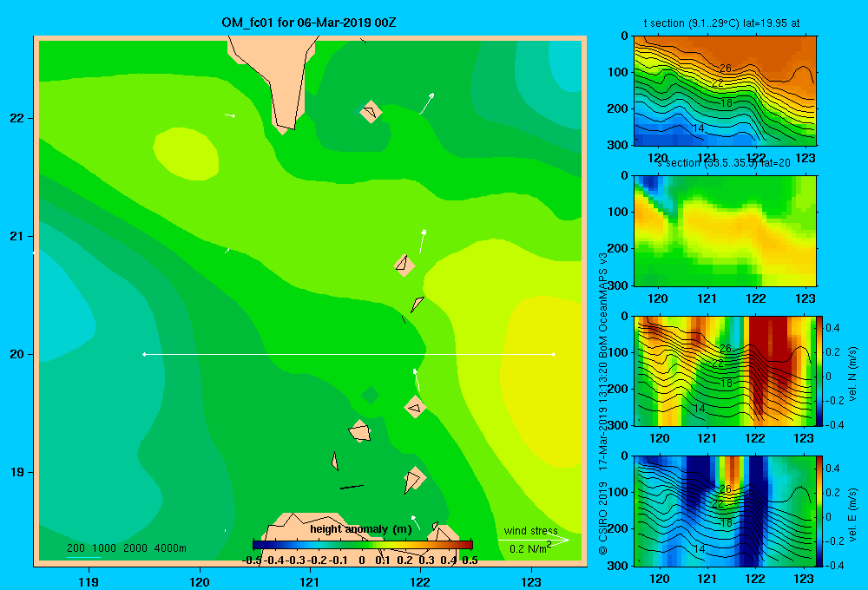Screen dimensions: 868x590
Task: Click latitude label 21 on map axis
Action: [17, 236]
